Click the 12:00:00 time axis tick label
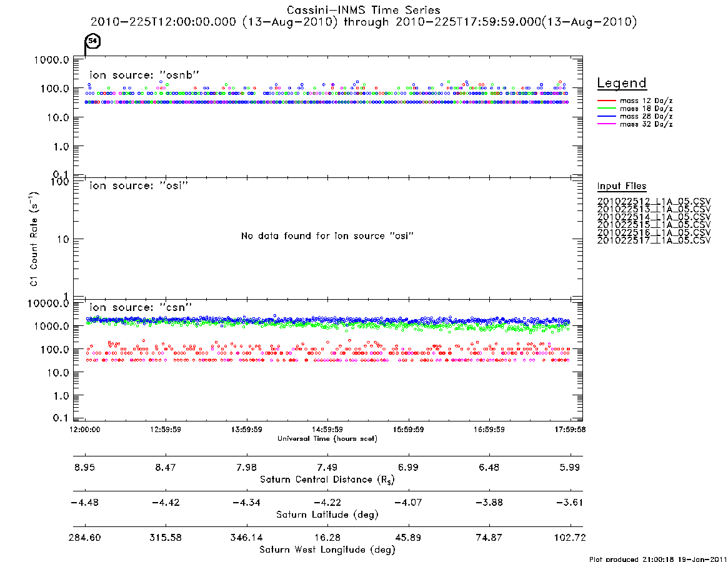The image size is (728, 562). (x=85, y=430)
